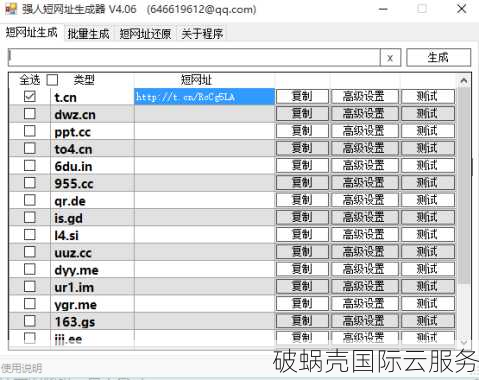Click 复制 in the dyy.me row
The height and width of the screenshot is (380, 479).
click(x=302, y=270)
